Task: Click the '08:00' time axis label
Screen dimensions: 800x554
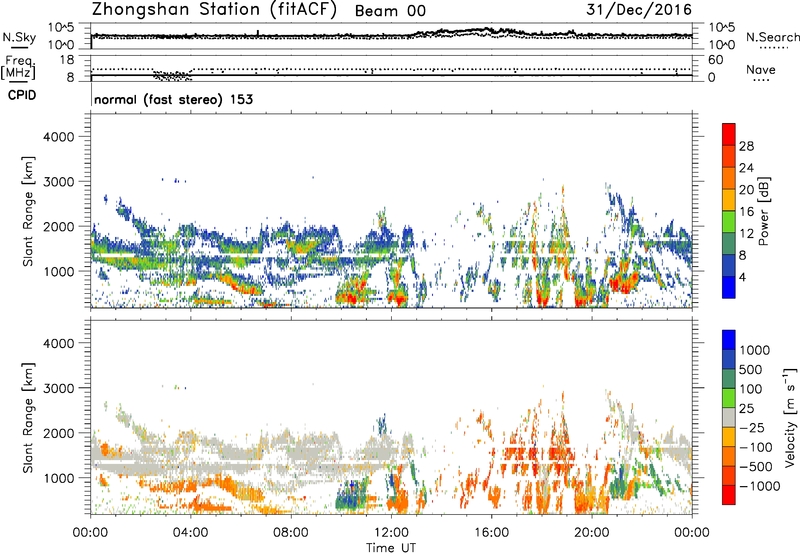Action: coord(291,533)
